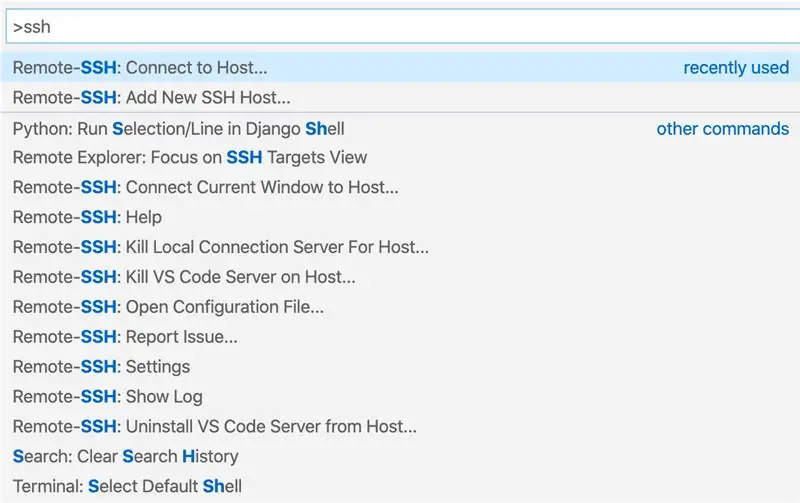This screenshot has height=503, width=800.
Task: Open Remote-SSH: Settings command
Action: 400,366
